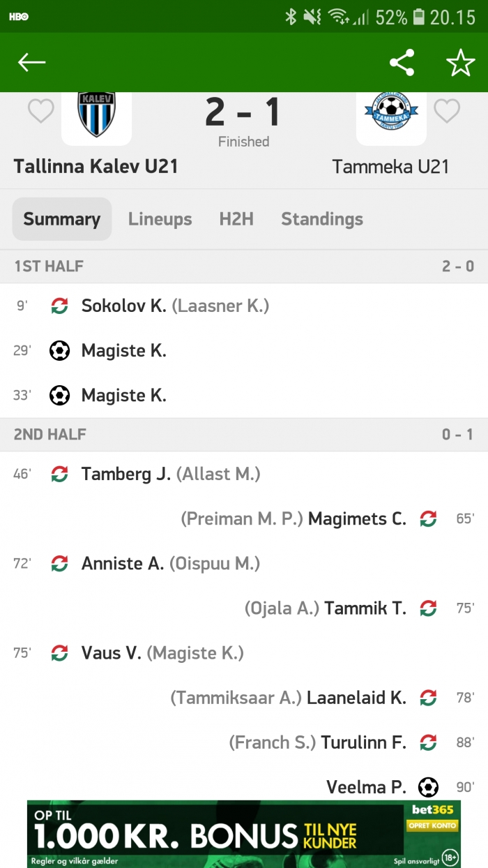
Task: Select the Summary tab
Action: coord(62,219)
